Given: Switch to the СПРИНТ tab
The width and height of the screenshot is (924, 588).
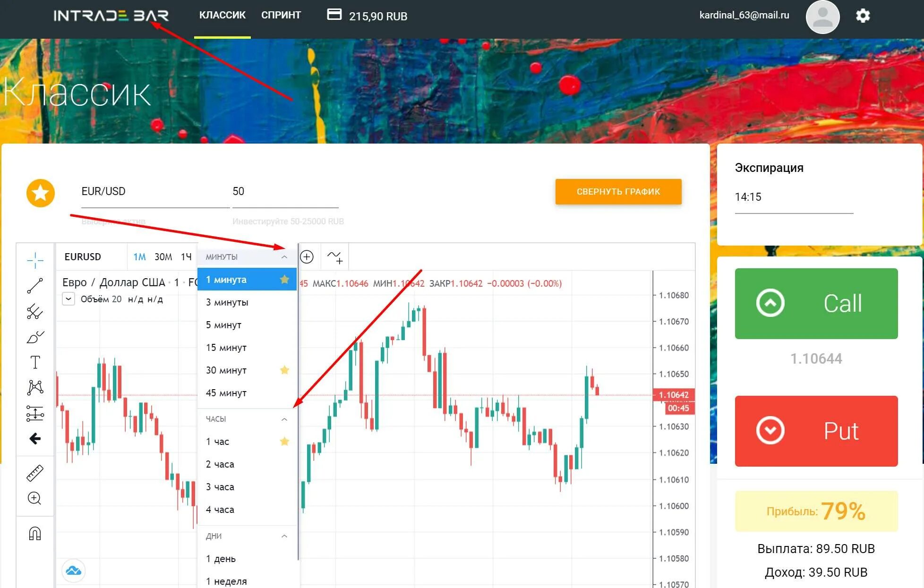Looking at the screenshot, I should (281, 15).
